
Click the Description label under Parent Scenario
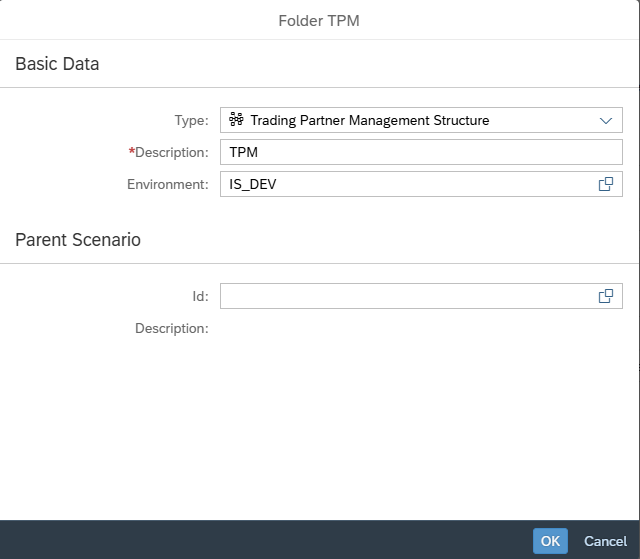click(x=172, y=328)
